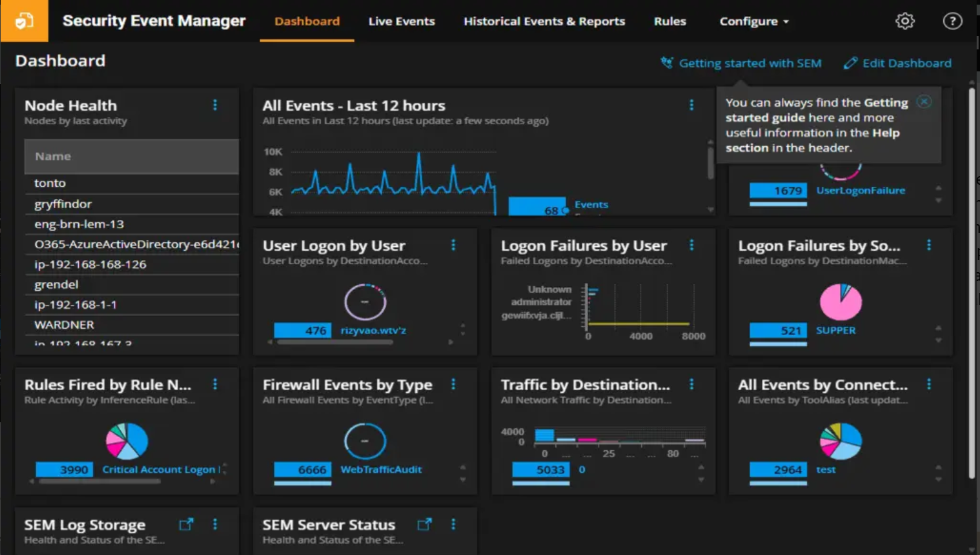Open SEM Log Storage in new window
Viewport: 980px width, 555px height.
[186, 525]
